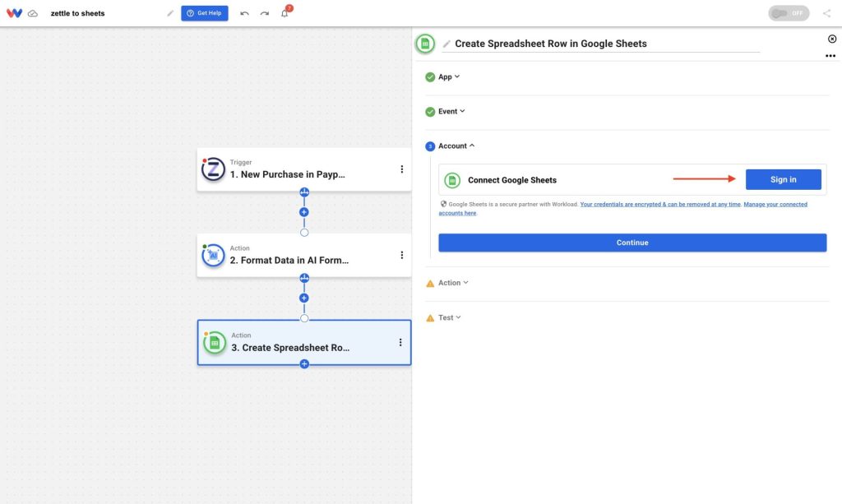The width and height of the screenshot is (842, 504).
Task: Click the branch icon under trigger step
Action: (x=304, y=192)
